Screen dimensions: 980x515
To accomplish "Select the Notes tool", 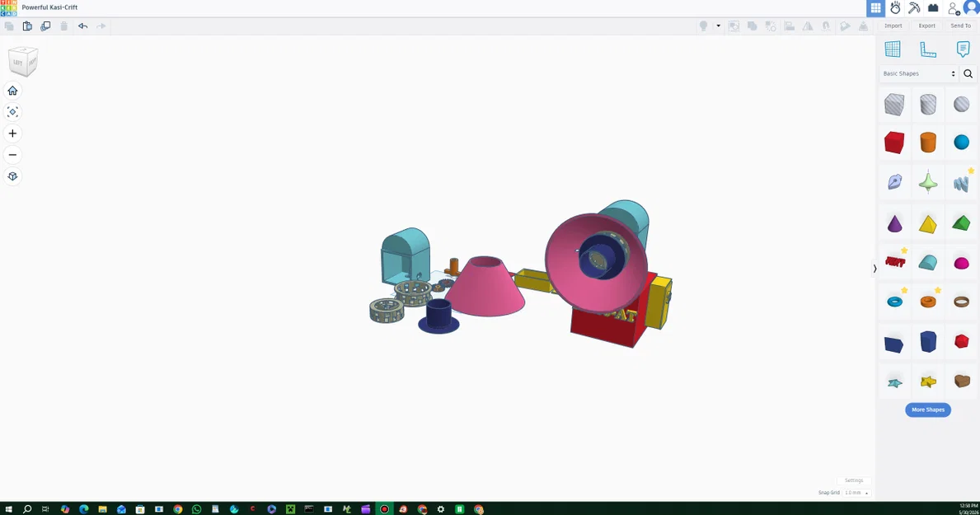I will pos(964,49).
